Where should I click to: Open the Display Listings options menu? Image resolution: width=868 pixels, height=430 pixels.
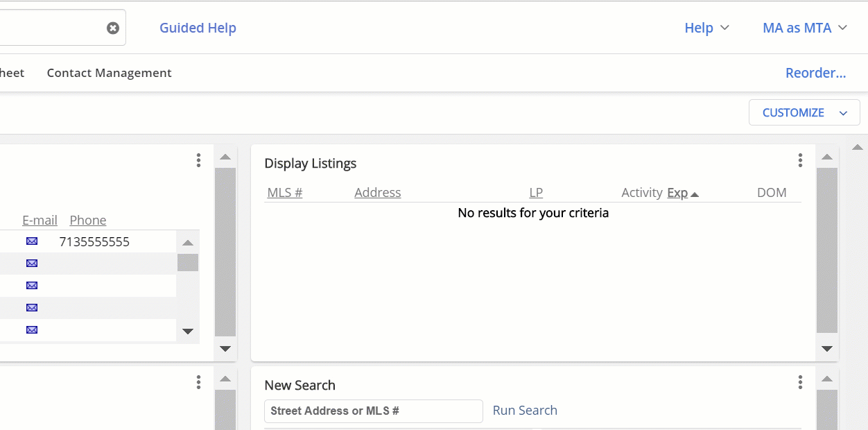tap(800, 160)
